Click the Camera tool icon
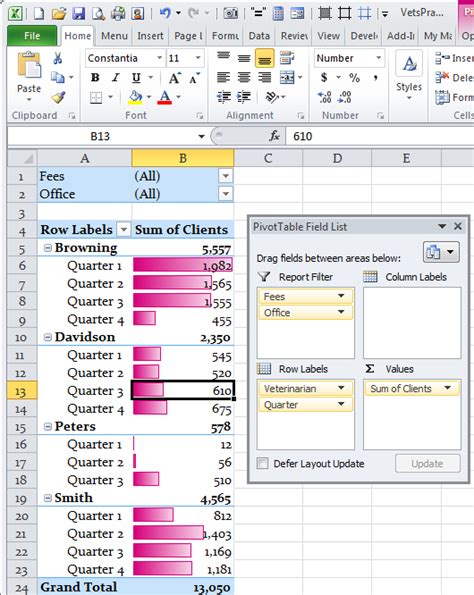 coord(230,14)
